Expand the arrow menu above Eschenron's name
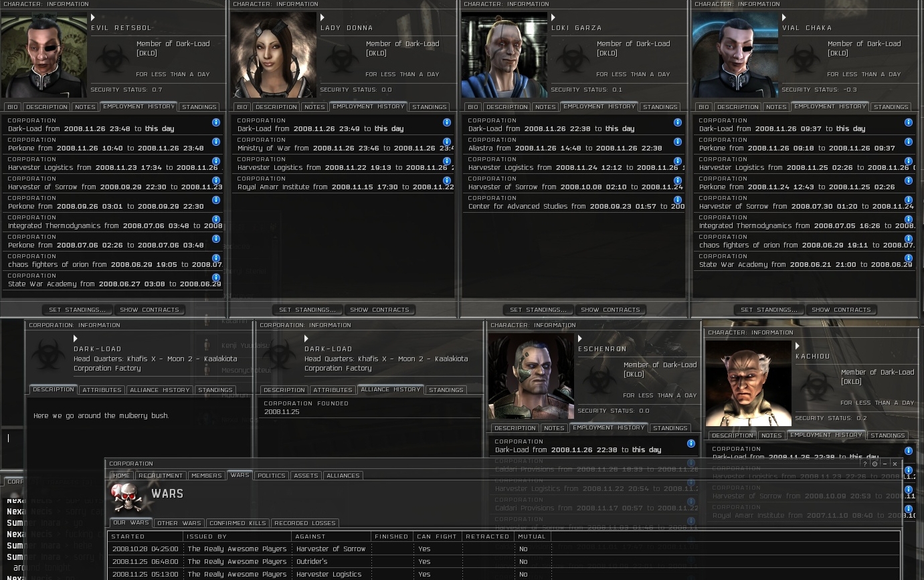 580,339
